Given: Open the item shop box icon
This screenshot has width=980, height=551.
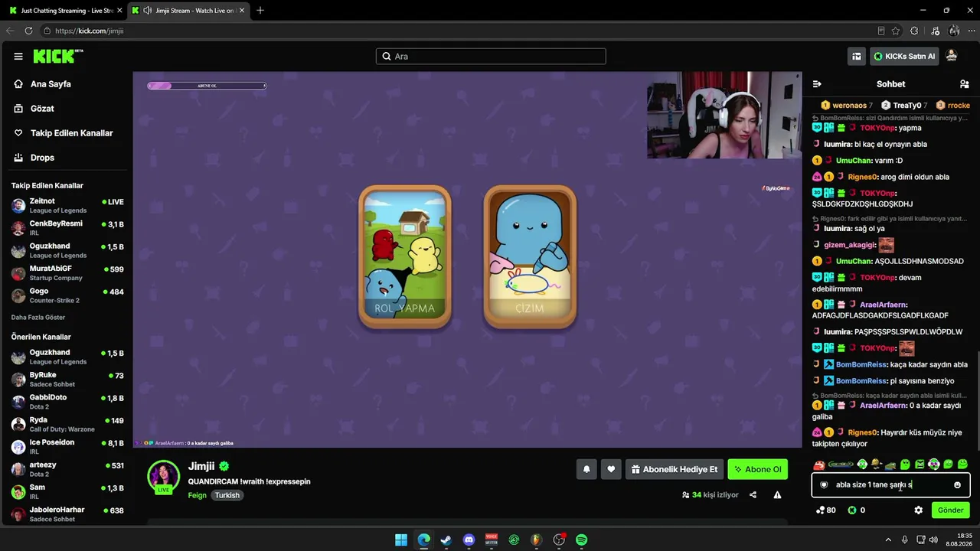Looking at the screenshot, I should pos(857,56).
